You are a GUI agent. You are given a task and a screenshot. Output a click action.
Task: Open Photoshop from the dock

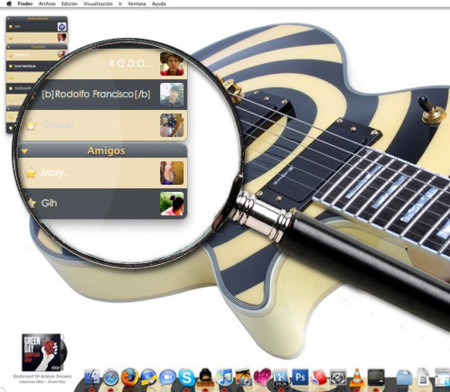(x=300, y=377)
